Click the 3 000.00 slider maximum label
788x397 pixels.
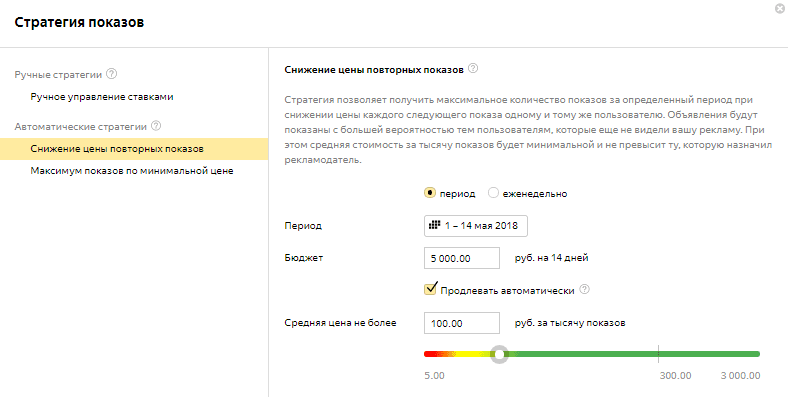tap(740, 376)
